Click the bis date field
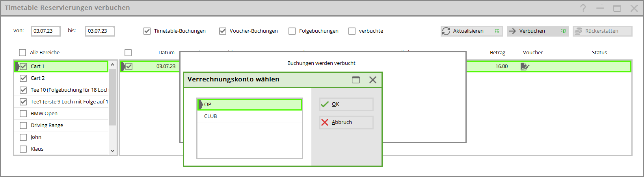The width and height of the screenshot is (644, 177). 100,31
